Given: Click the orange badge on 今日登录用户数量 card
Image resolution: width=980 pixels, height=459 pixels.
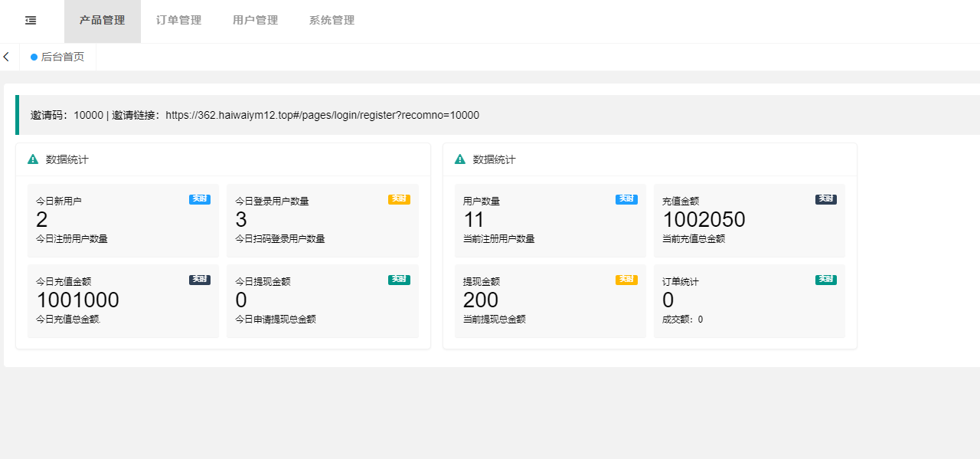Looking at the screenshot, I should [x=399, y=199].
